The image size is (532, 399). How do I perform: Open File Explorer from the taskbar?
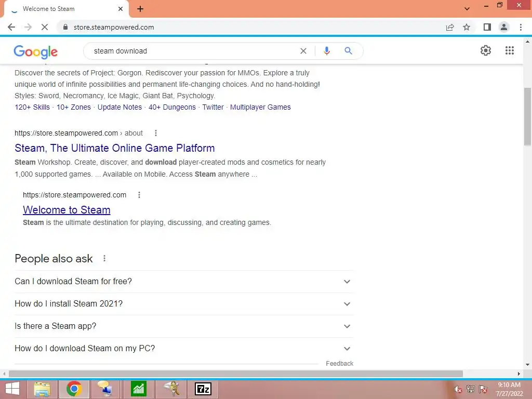click(x=42, y=389)
